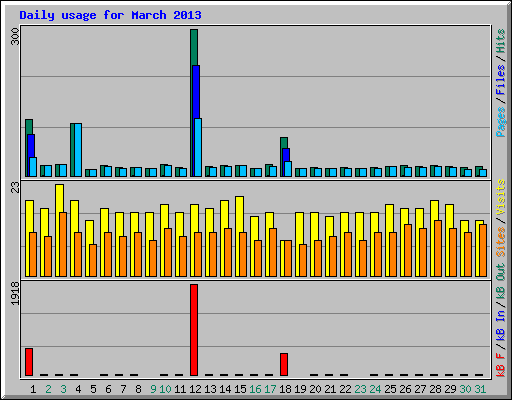Click the 'Daily usage for March 2013' title
The width and height of the screenshot is (512, 400).
point(110,15)
